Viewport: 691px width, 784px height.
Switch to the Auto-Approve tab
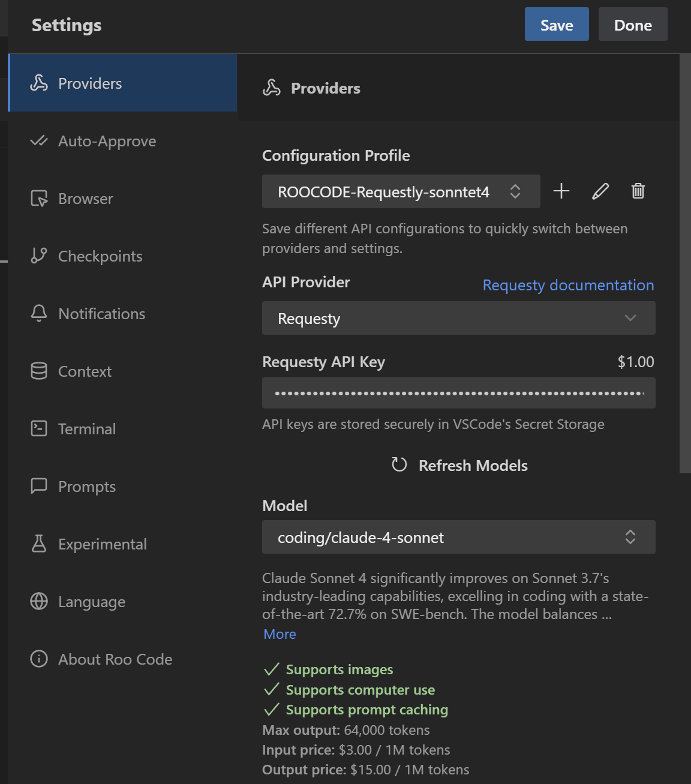click(123, 141)
